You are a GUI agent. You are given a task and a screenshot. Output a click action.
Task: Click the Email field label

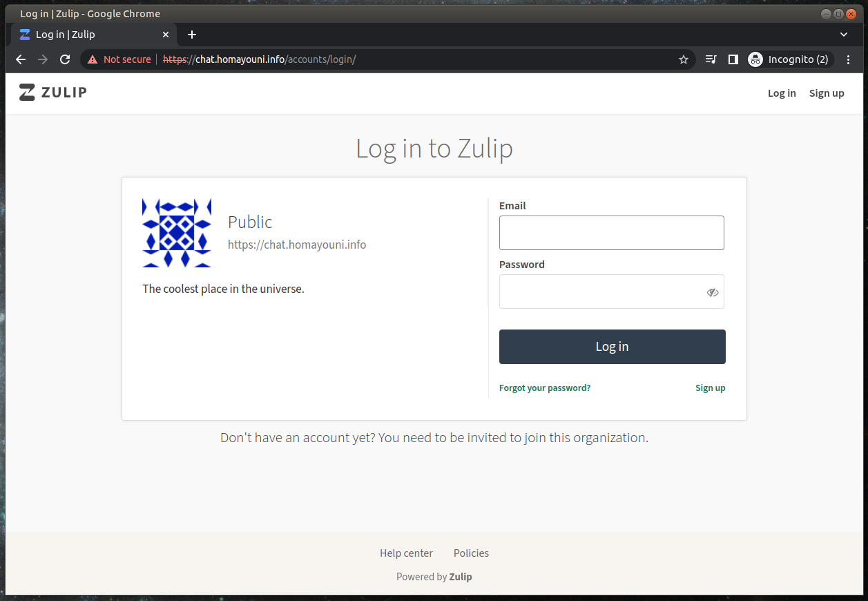click(x=512, y=206)
